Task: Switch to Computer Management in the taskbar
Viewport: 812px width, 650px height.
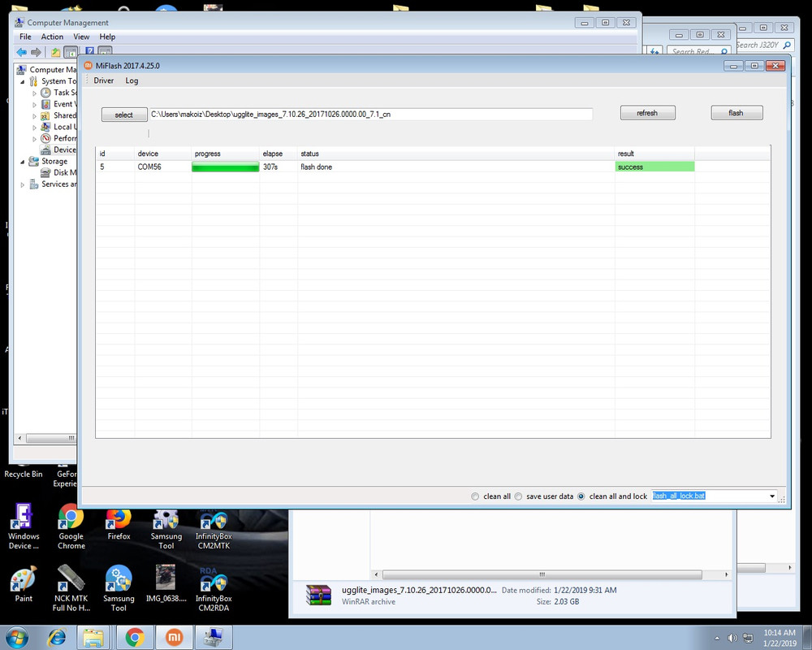Action: click(x=214, y=638)
